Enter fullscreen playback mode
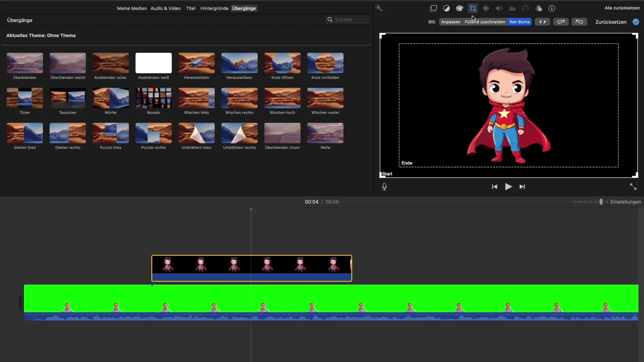 point(633,187)
